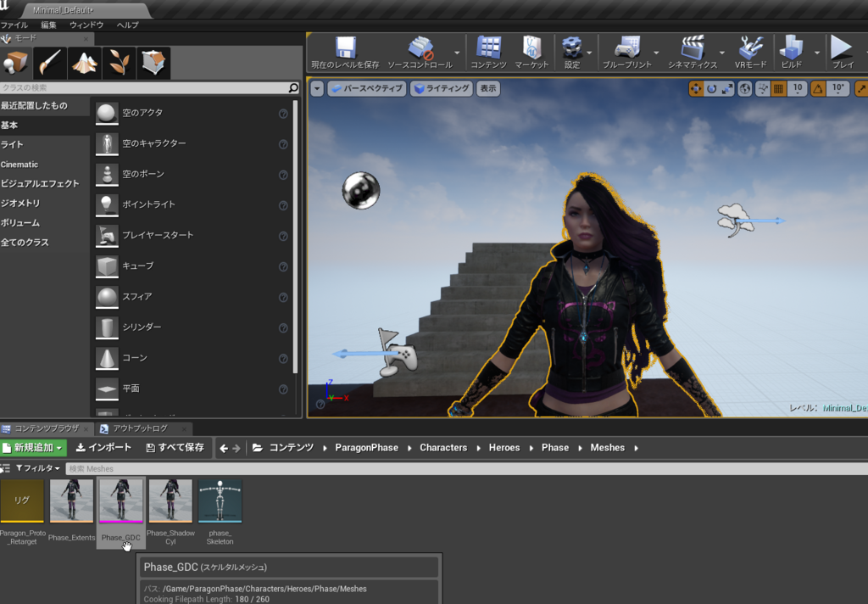Open ファイル menu
Screen dimensions: 868x604
[14, 25]
